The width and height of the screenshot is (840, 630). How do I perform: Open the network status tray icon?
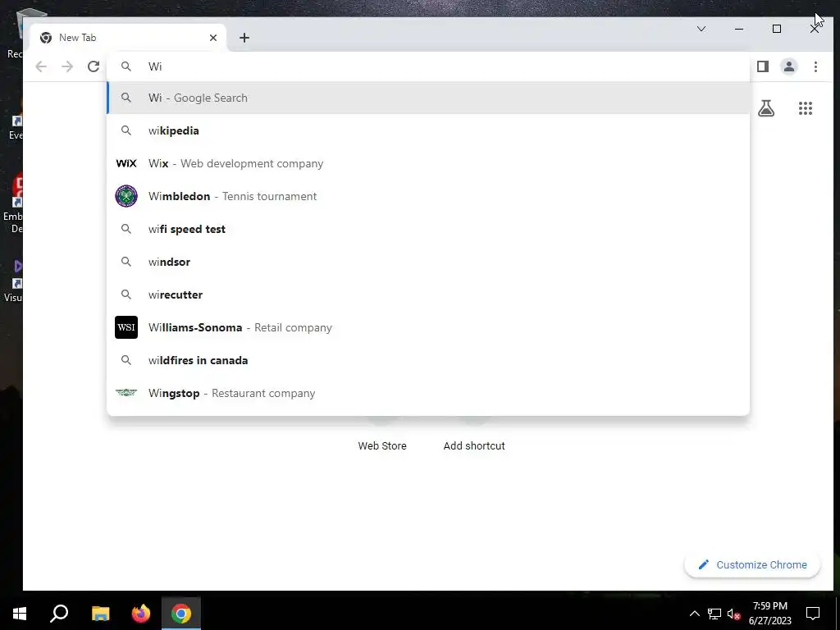click(714, 614)
